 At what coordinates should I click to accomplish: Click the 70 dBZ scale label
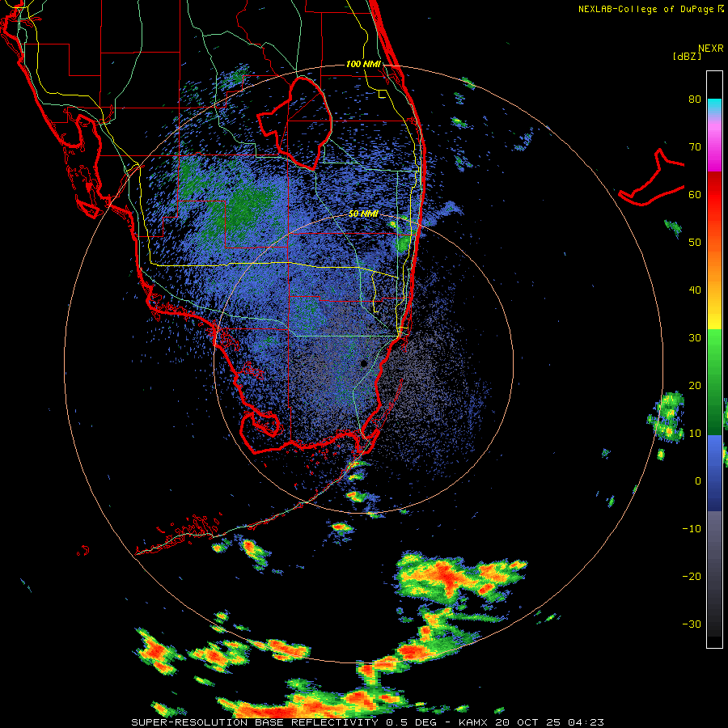695,146
